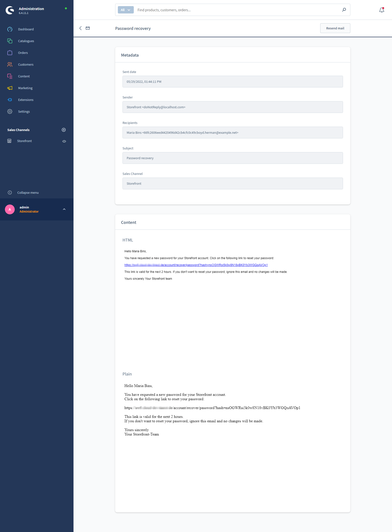Open the notifications bell
The image size is (392, 532).
point(382,10)
